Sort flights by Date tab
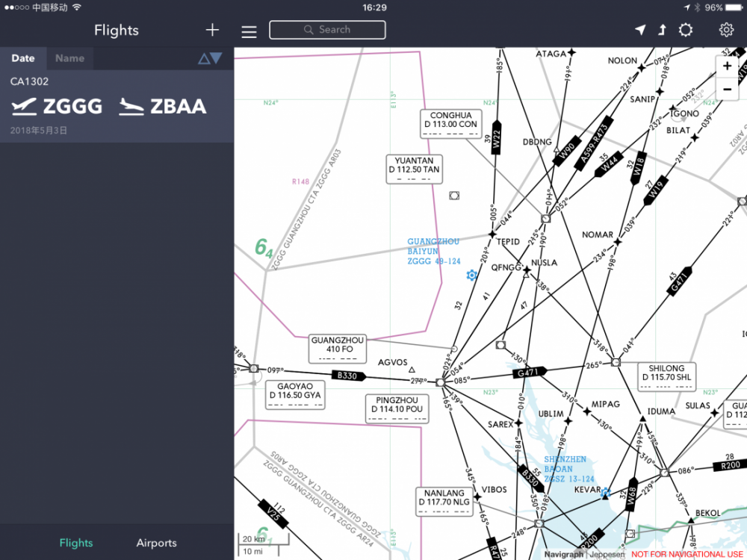Screen dimensions: 747x560 click(x=23, y=58)
